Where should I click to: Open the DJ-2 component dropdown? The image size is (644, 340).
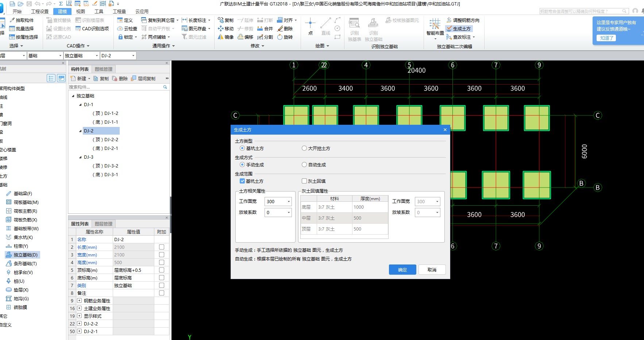click(x=133, y=55)
